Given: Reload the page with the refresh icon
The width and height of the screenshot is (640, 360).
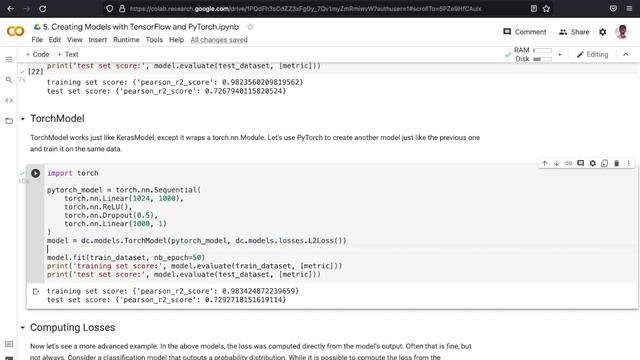Looking at the screenshot, I should pos(43,8).
